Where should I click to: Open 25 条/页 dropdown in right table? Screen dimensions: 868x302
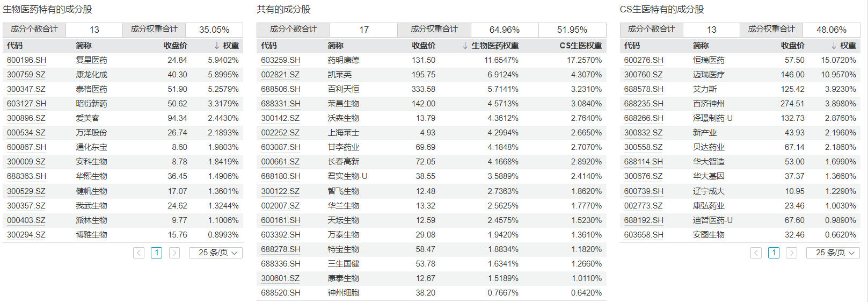click(x=833, y=253)
